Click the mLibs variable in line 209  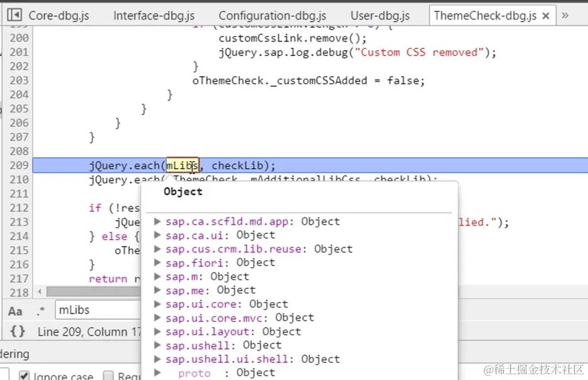coord(182,165)
